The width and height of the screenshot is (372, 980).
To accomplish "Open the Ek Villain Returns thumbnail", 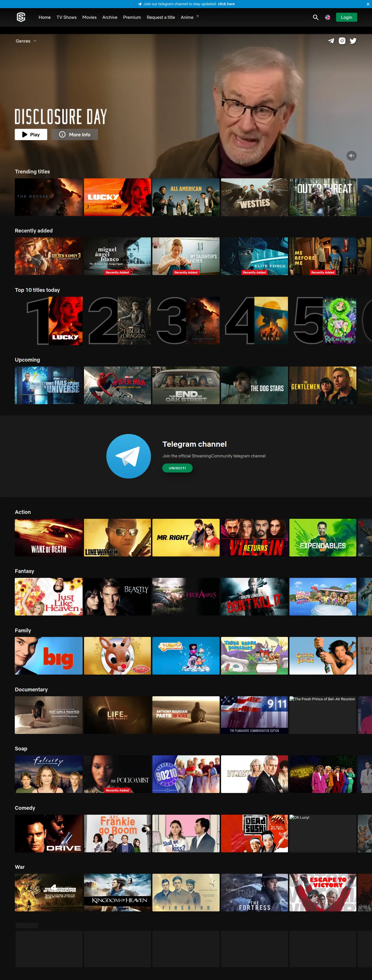I will (x=254, y=538).
